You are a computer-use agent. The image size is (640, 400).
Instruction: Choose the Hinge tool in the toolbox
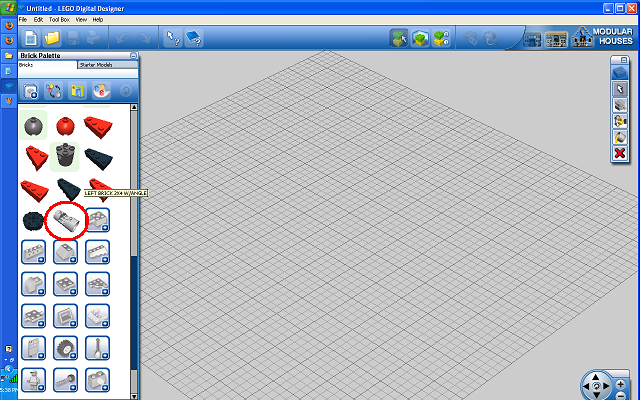[x=620, y=121]
